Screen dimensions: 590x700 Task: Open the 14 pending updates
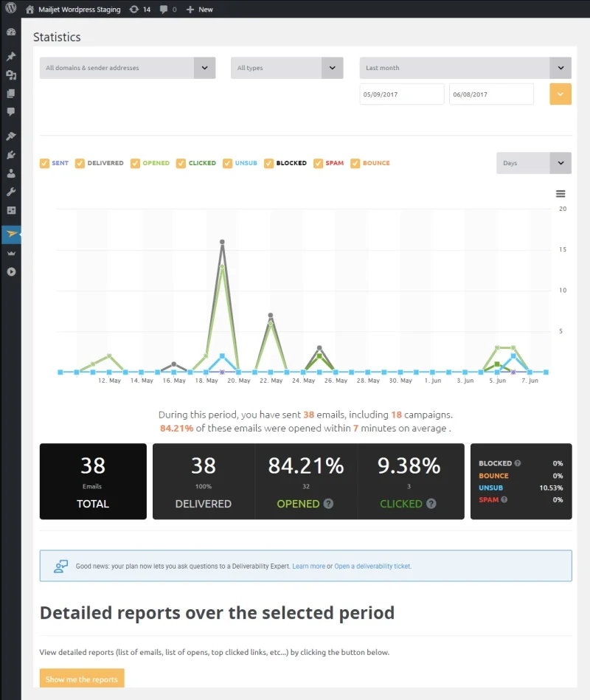[139, 10]
